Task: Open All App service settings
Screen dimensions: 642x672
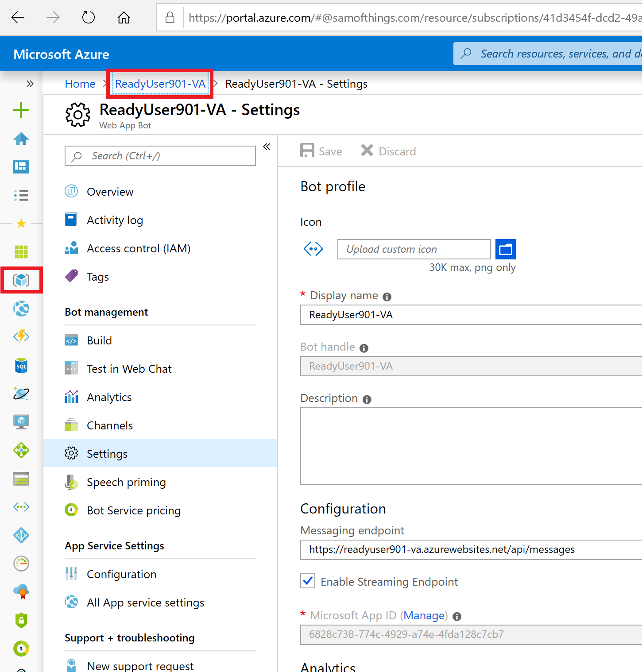Action: [x=160, y=602]
